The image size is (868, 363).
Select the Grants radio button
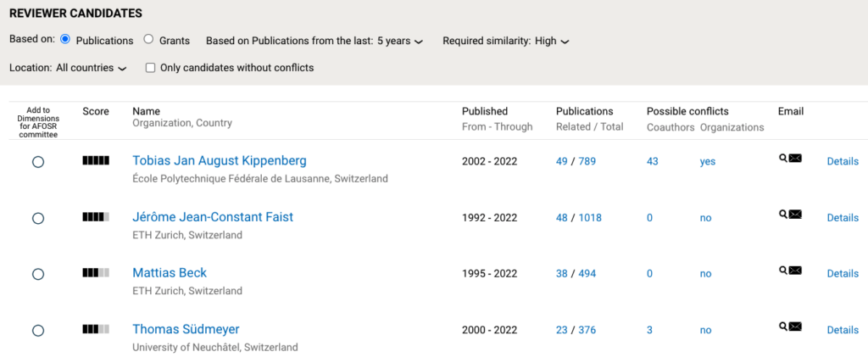tap(148, 39)
